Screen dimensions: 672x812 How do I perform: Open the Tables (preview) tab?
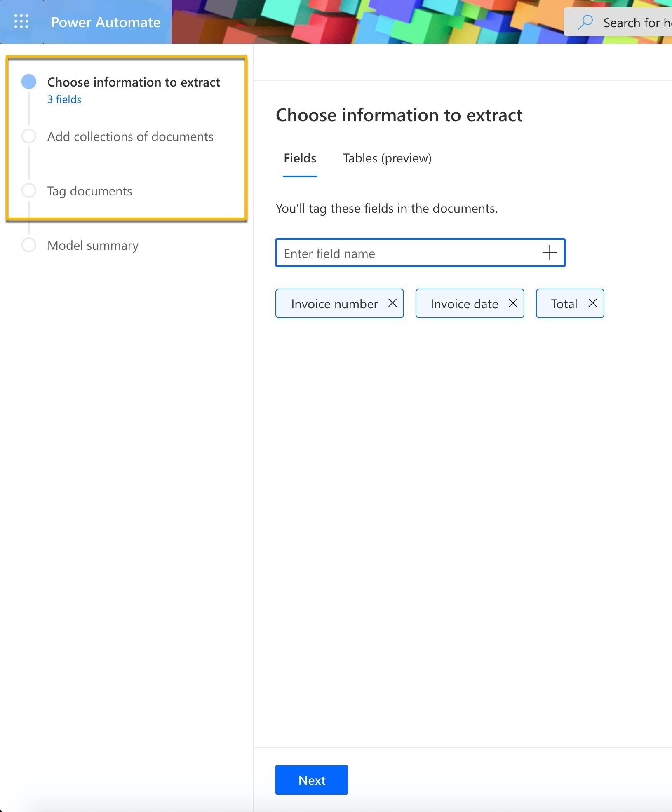coord(387,158)
